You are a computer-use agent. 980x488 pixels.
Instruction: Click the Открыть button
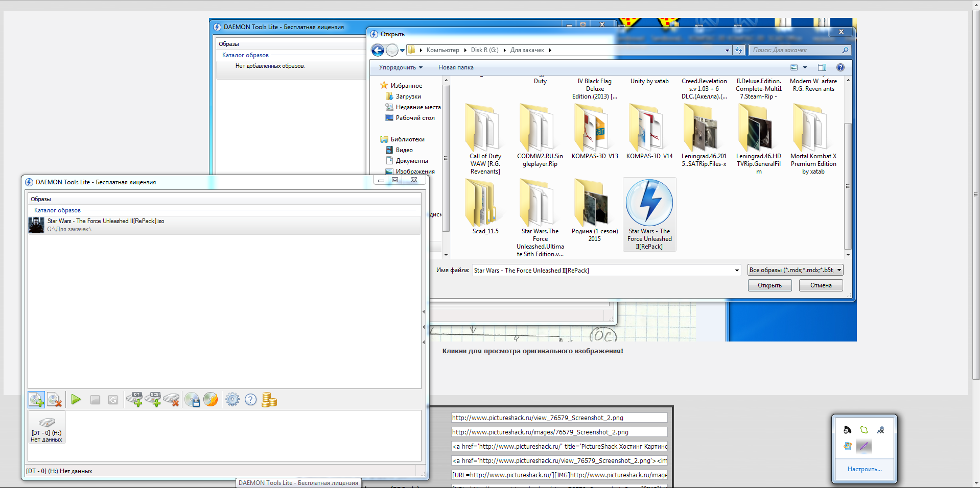(769, 285)
